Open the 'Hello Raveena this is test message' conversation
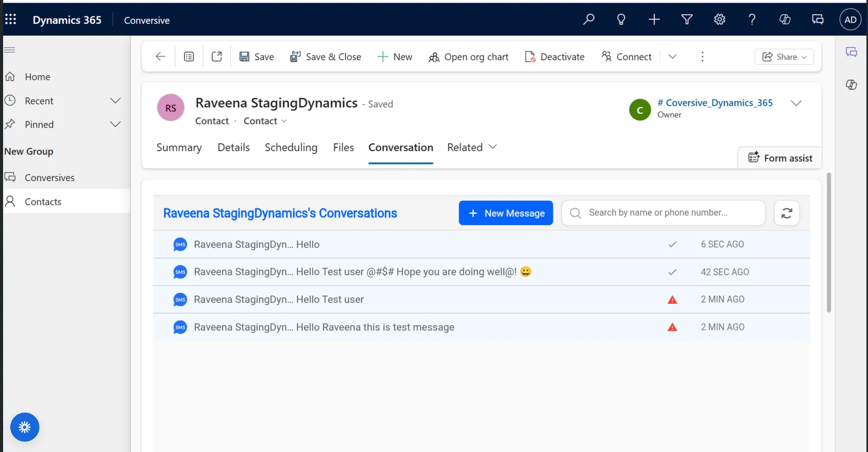Viewport: 868px width, 452px height. pos(481,327)
